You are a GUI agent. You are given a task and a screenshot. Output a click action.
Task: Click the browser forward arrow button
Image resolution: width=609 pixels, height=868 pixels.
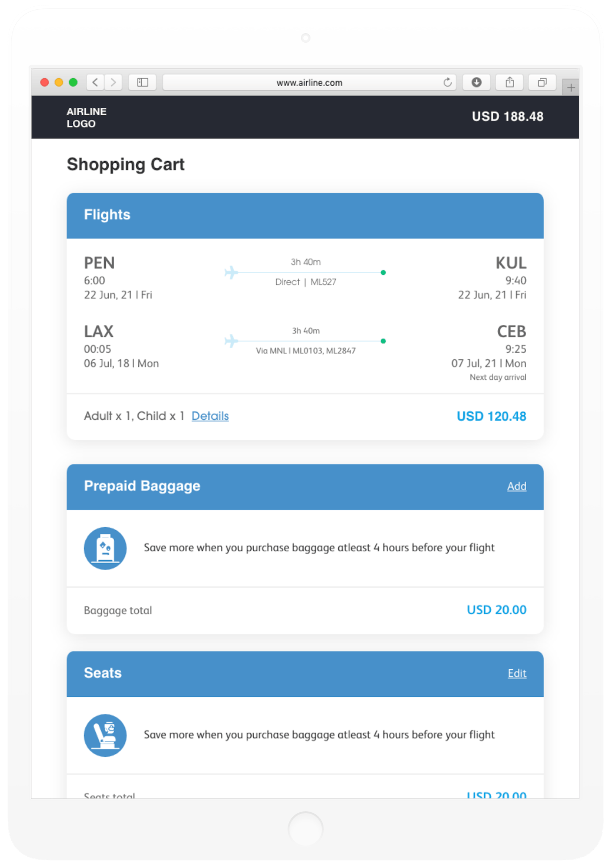[x=113, y=82]
